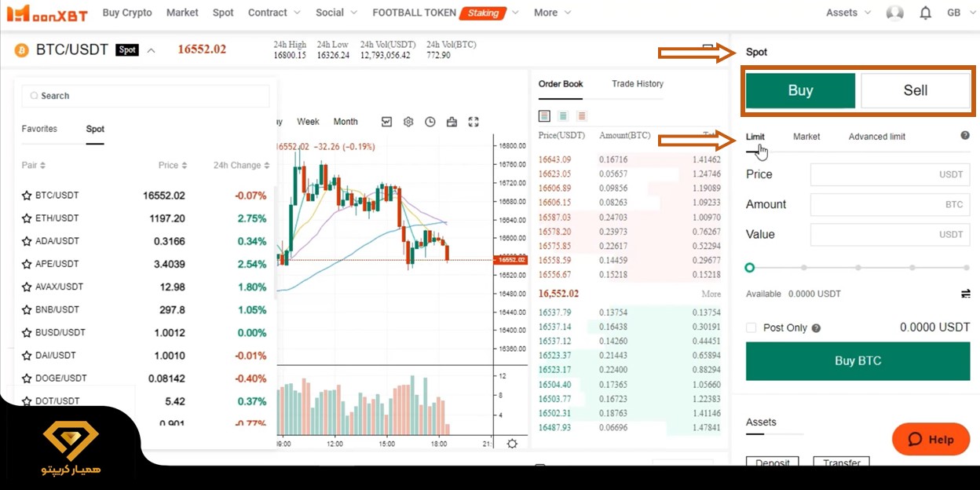Image resolution: width=980 pixels, height=490 pixels.
Task: Click the currency swap icon beside Available balance
Action: 965,293
